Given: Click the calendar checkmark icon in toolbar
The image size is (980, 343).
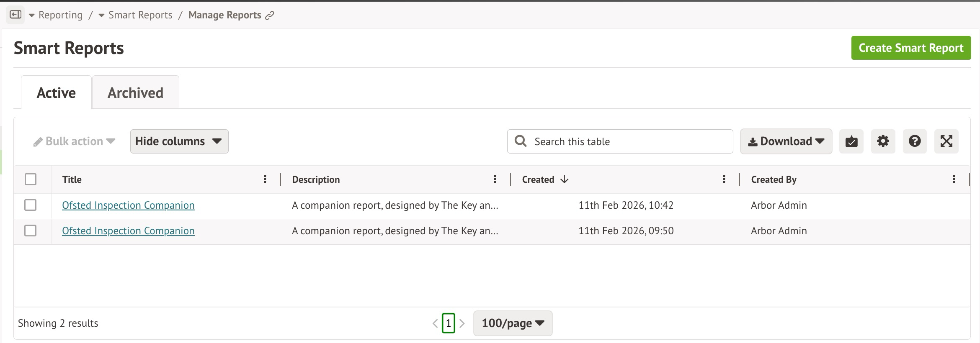Looking at the screenshot, I should pos(851,141).
